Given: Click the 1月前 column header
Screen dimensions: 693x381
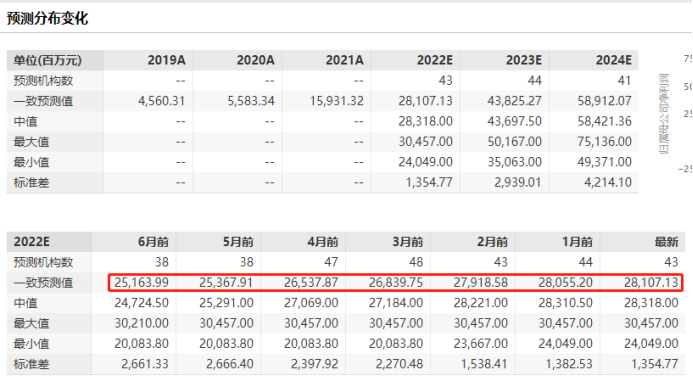Looking at the screenshot, I should coord(577,242).
